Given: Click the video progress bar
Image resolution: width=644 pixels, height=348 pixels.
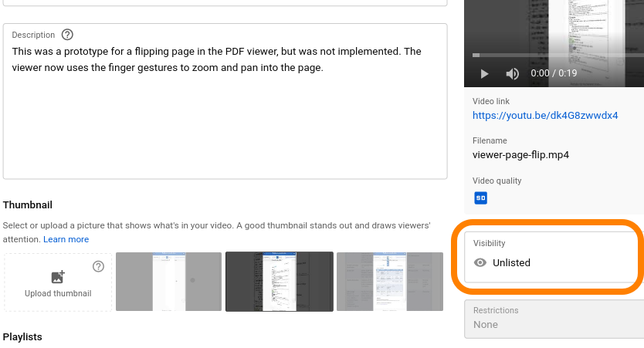Looking at the screenshot, I should (556, 56).
